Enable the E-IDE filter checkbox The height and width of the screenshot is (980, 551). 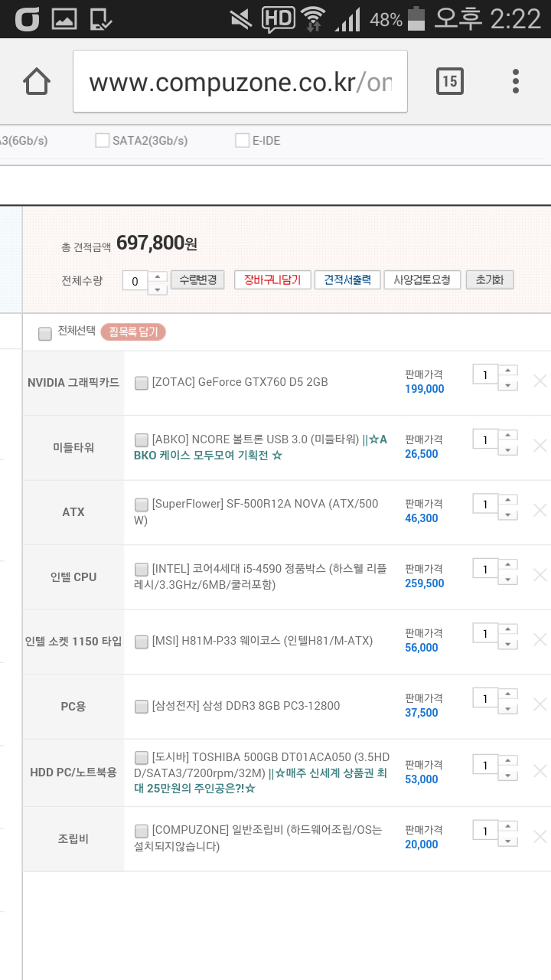tap(242, 141)
